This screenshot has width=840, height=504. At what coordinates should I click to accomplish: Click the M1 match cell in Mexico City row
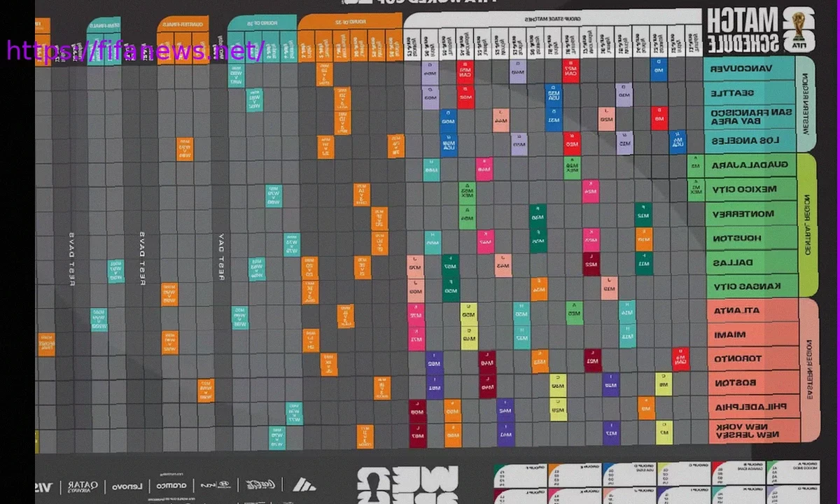coord(695,189)
